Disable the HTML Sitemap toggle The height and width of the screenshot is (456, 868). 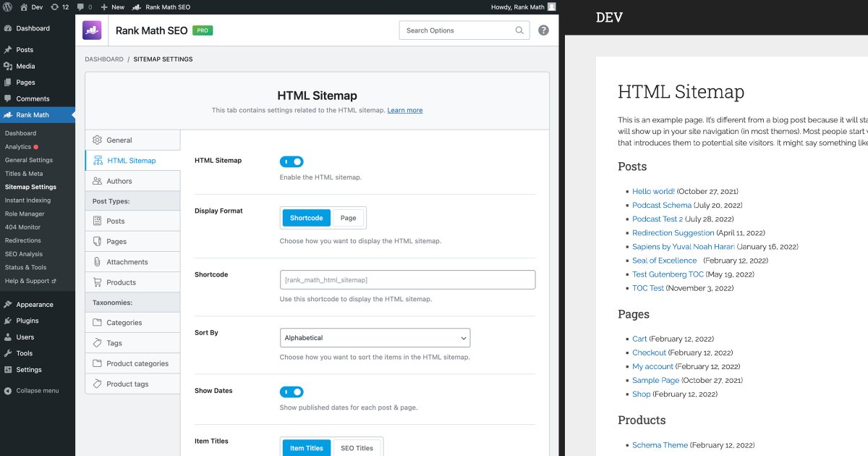pyautogui.click(x=292, y=161)
